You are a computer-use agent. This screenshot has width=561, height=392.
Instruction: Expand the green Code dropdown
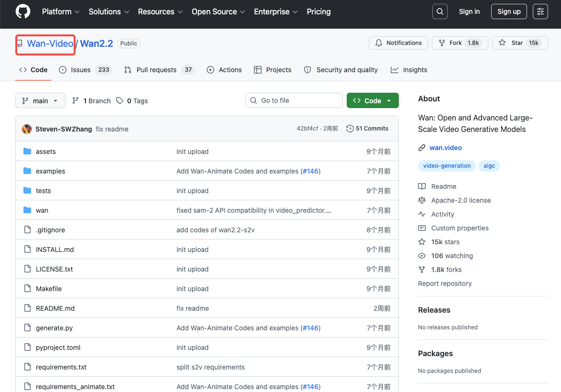(373, 100)
